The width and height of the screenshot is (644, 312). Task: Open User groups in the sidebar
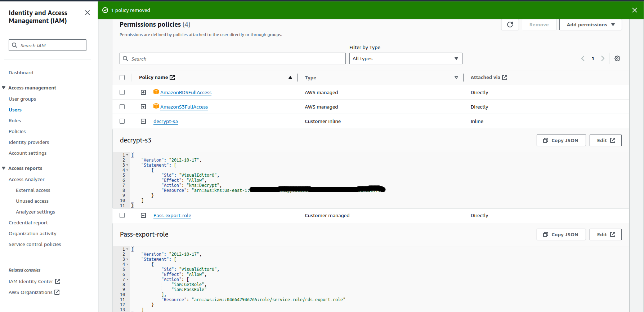tap(22, 99)
